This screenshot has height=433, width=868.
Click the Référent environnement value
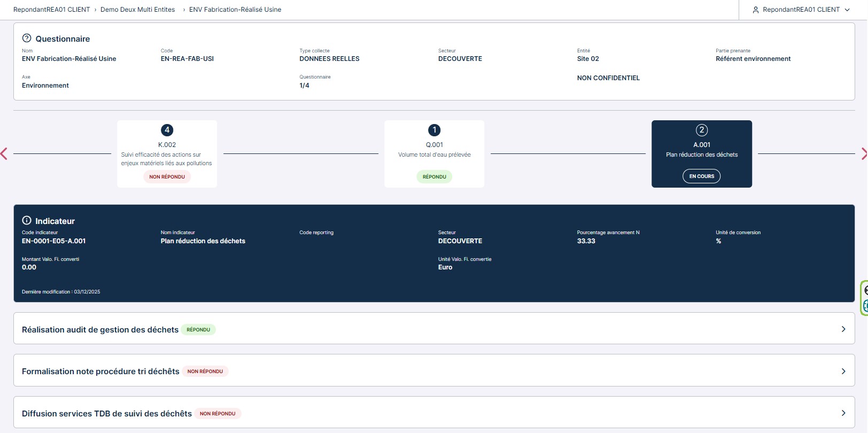[753, 59]
